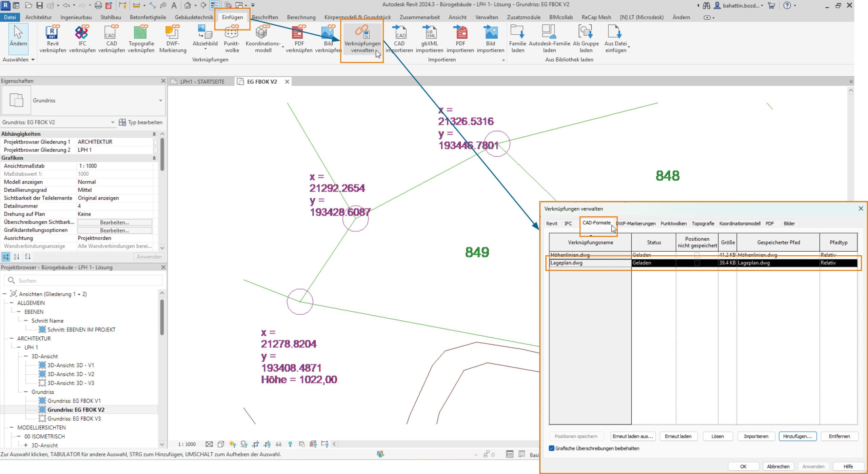Select the Ändern tool
This screenshot has width=868, height=474.
(18, 38)
